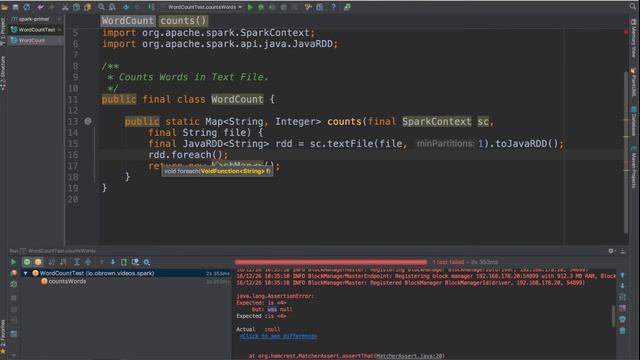Click the WordCount breadcrumb
640x360 pixels.
128,21
